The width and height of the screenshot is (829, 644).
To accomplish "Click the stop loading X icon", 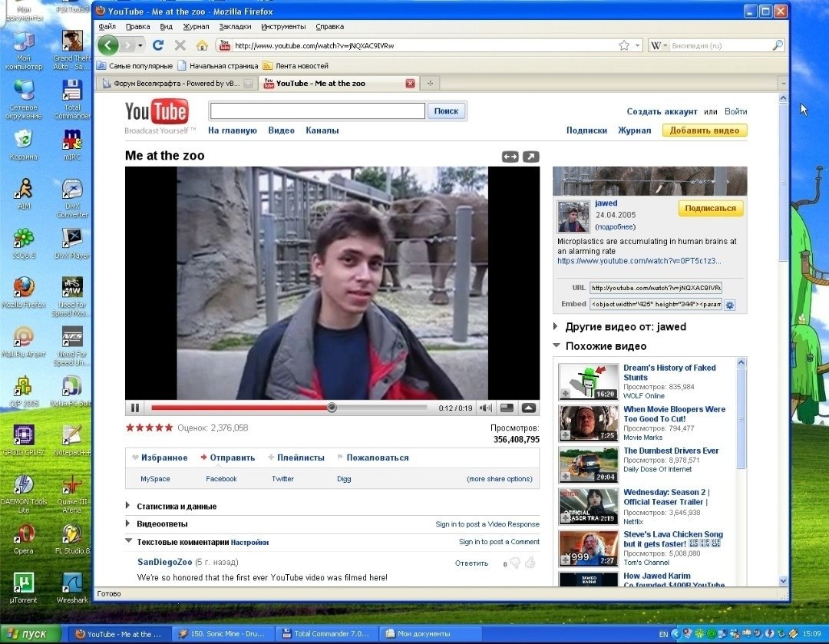I will 180,45.
